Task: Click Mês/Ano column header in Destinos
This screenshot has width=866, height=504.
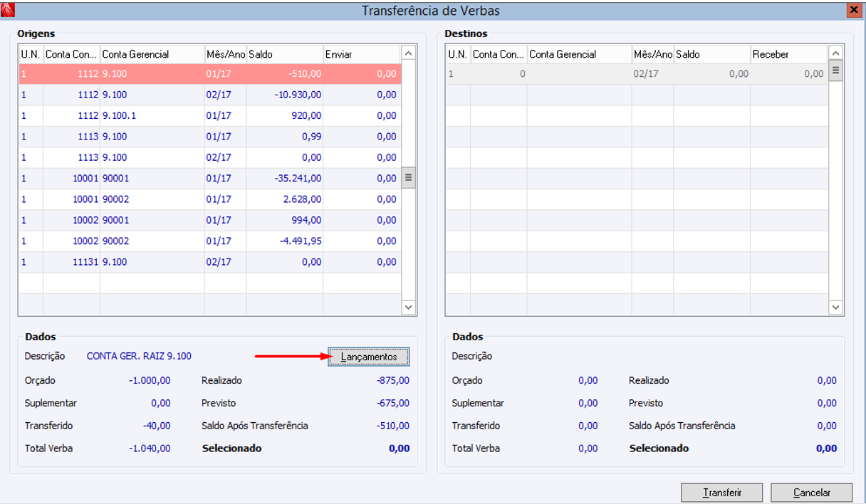Action: point(652,54)
